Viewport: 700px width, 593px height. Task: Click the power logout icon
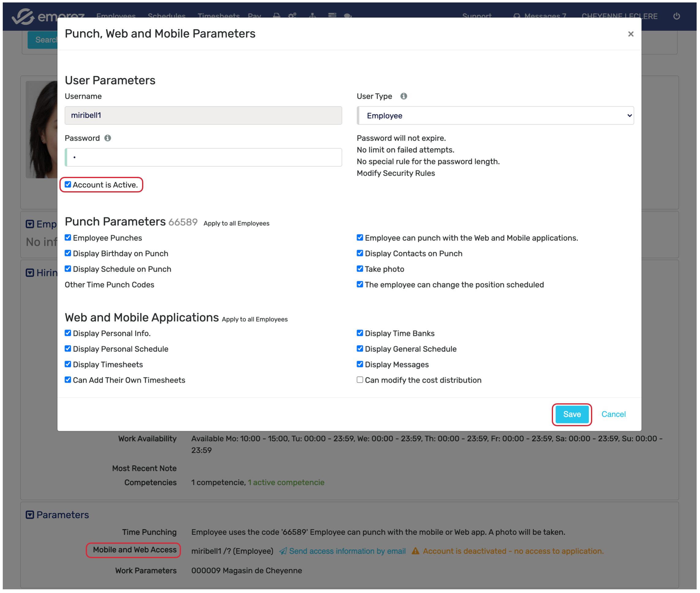click(676, 16)
